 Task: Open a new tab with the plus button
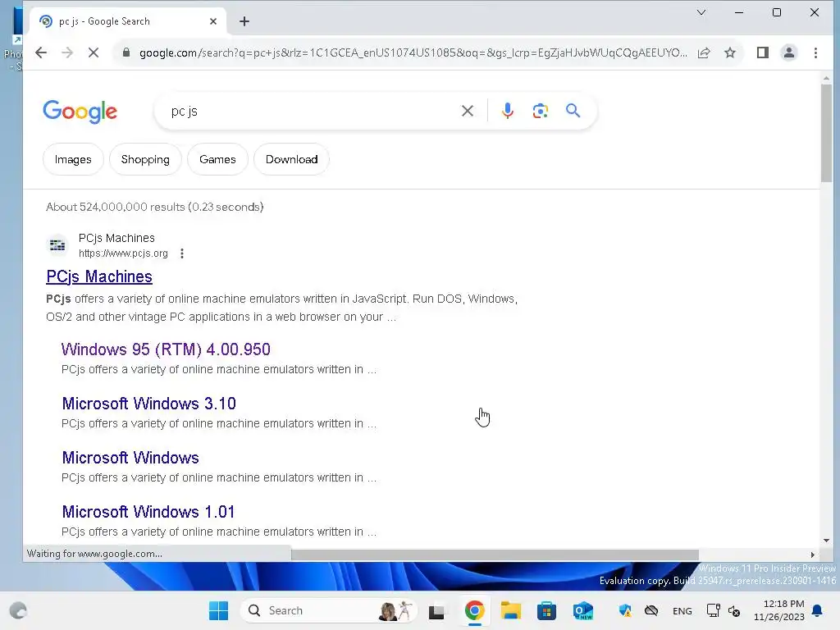click(244, 21)
